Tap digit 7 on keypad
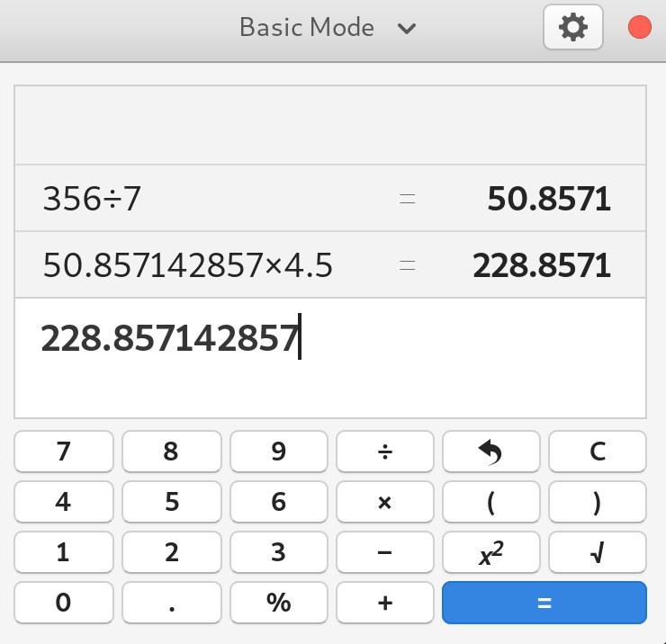Image resolution: width=666 pixels, height=644 pixels. pos(64,452)
